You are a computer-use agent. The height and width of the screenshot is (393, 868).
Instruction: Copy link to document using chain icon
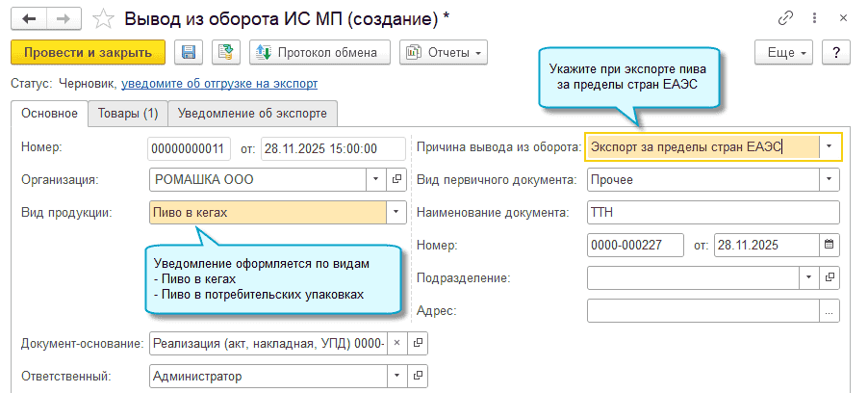click(787, 18)
